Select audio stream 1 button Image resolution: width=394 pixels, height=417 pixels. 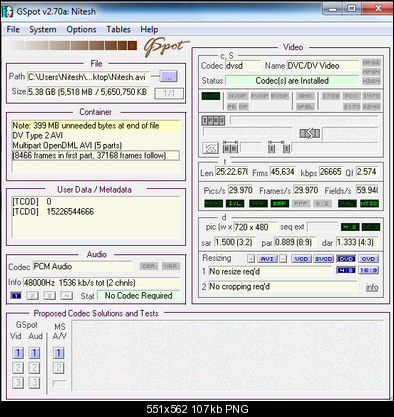16,296
